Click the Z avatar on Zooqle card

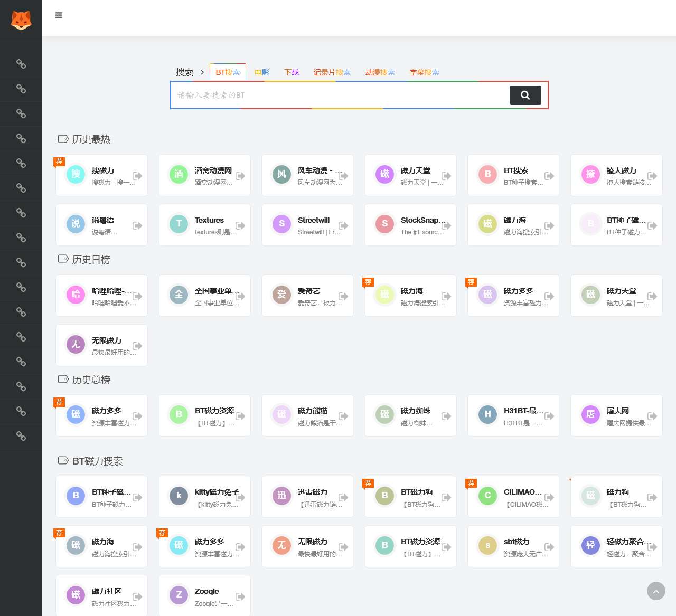(179, 595)
